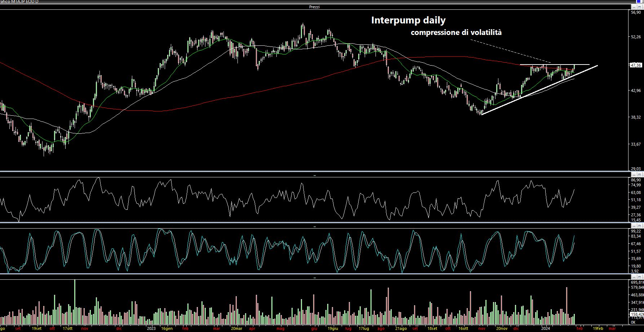
Task: Grab the splitter handle between RSI and stochastic panels
Action: tap(315, 227)
